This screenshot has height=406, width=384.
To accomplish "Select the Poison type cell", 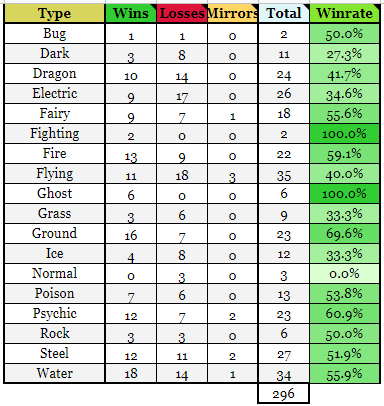I will pyautogui.click(x=55, y=294).
